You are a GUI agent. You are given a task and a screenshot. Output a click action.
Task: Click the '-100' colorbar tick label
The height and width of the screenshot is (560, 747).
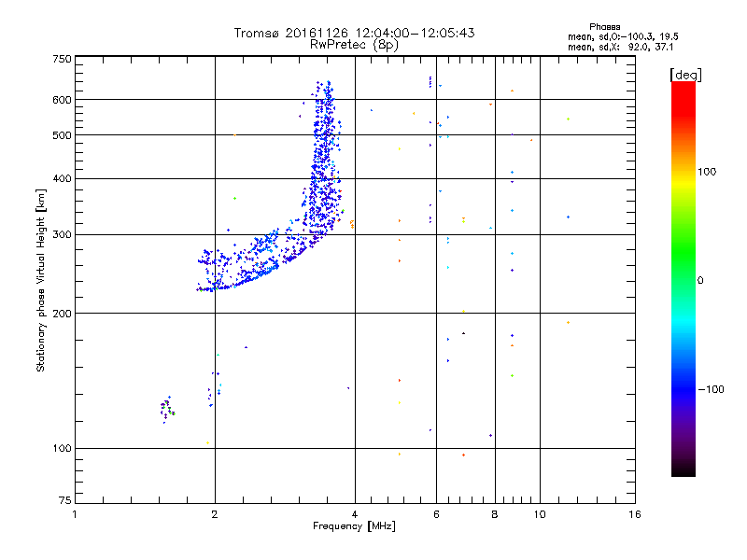click(x=711, y=389)
